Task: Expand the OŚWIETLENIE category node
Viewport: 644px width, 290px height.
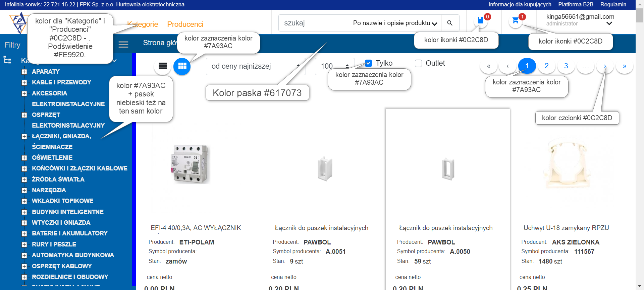Action: coord(24,158)
